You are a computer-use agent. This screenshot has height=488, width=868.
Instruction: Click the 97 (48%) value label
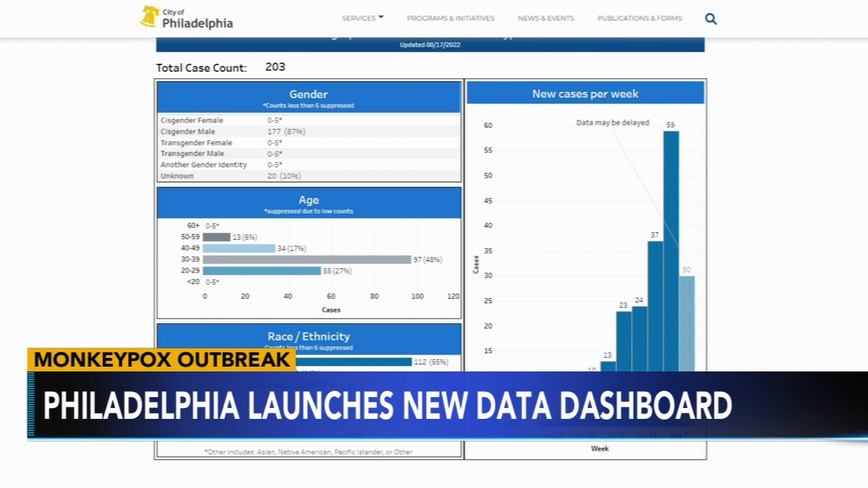point(427,260)
